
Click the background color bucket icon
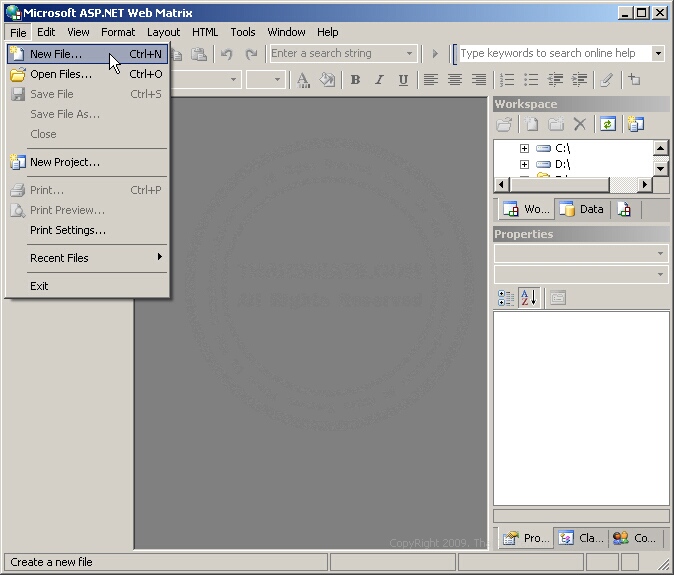(327, 80)
